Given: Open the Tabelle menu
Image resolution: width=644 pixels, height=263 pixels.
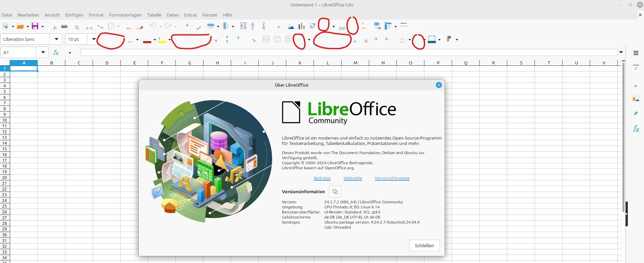Looking at the screenshot, I should coord(154,15).
